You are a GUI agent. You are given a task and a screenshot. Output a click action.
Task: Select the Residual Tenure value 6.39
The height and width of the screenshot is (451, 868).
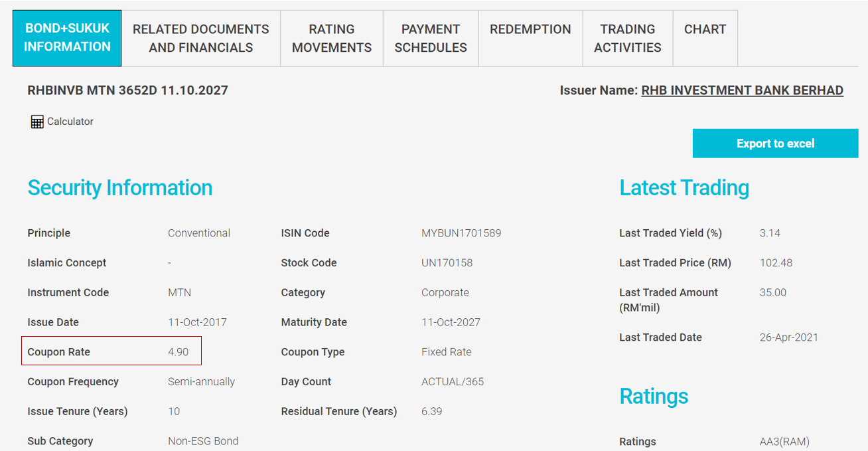431,412
